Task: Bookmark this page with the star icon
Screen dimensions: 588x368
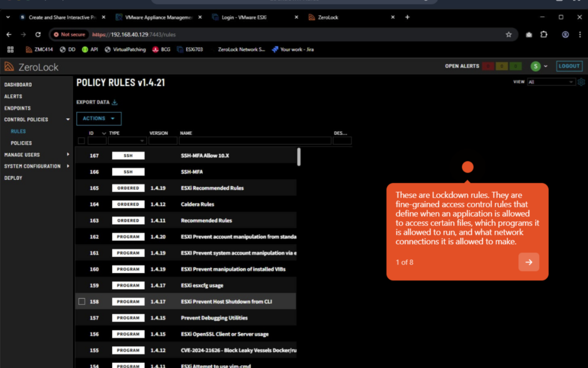Action: click(x=509, y=34)
